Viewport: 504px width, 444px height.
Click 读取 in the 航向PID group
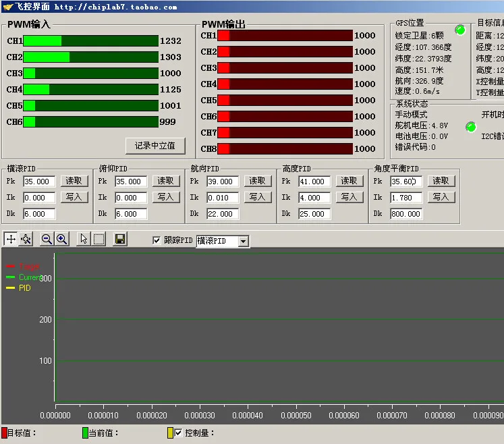coord(258,181)
